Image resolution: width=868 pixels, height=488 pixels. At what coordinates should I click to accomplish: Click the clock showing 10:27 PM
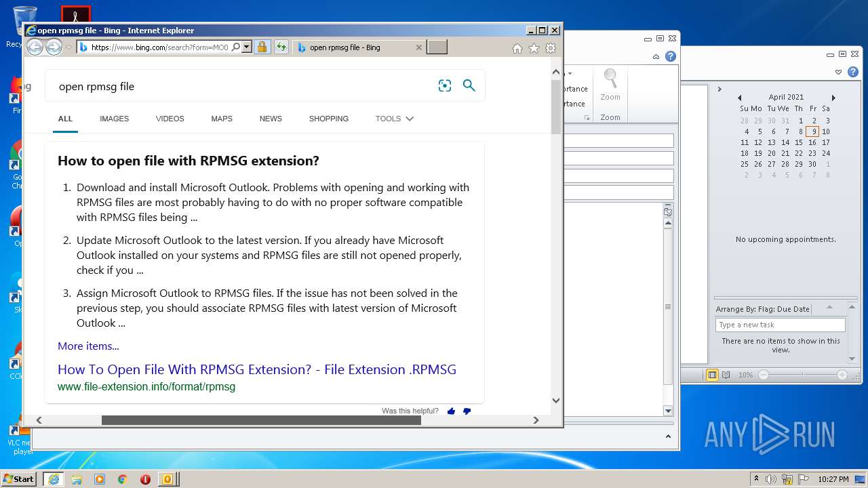(x=833, y=479)
